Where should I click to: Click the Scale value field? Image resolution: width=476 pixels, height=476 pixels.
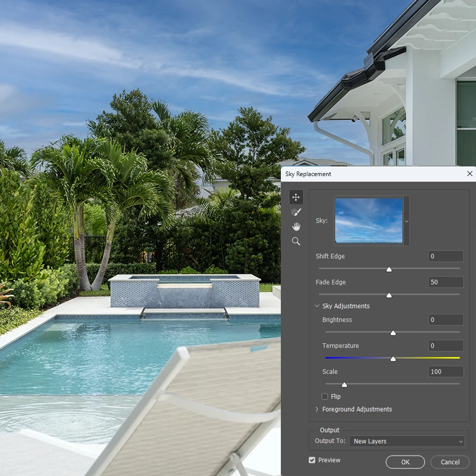click(446, 372)
